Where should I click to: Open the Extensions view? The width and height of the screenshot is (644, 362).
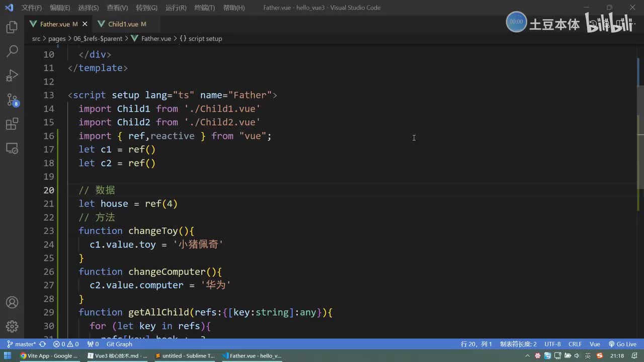point(12,124)
